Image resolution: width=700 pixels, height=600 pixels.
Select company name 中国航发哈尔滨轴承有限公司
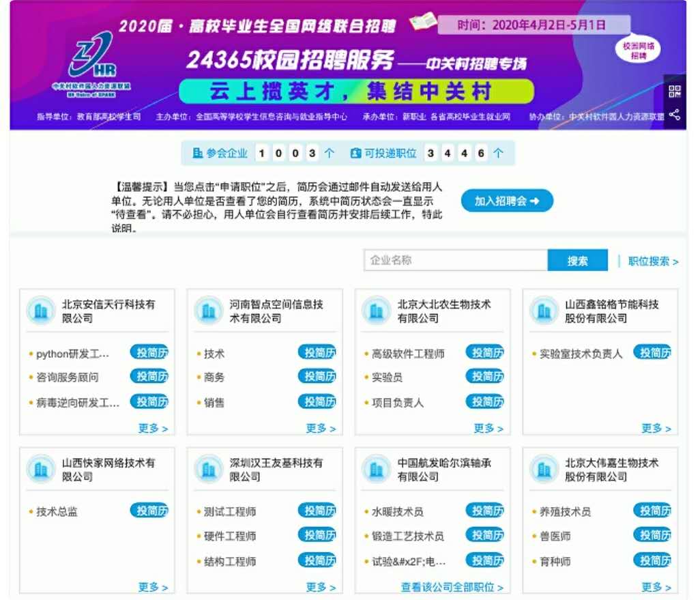click(x=444, y=470)
